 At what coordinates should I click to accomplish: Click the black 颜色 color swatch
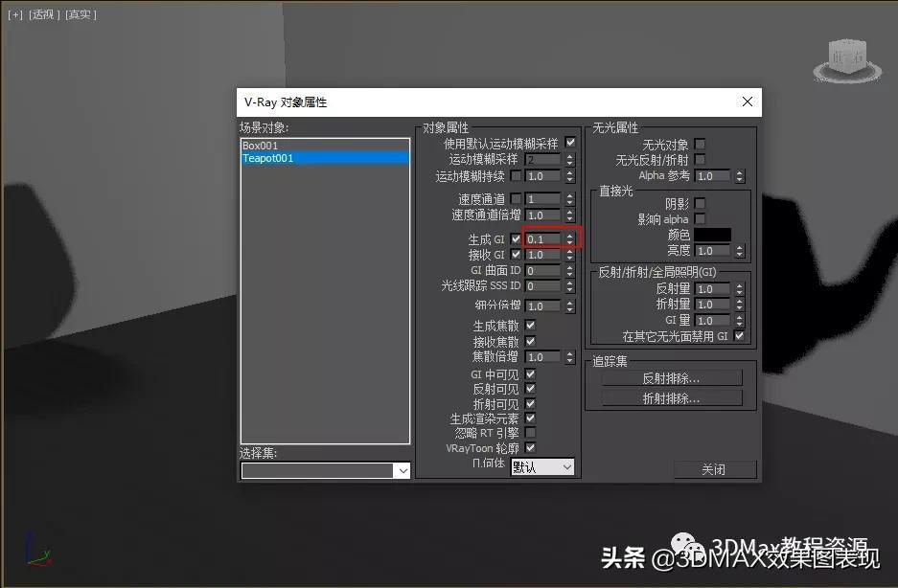coord(712,235)
